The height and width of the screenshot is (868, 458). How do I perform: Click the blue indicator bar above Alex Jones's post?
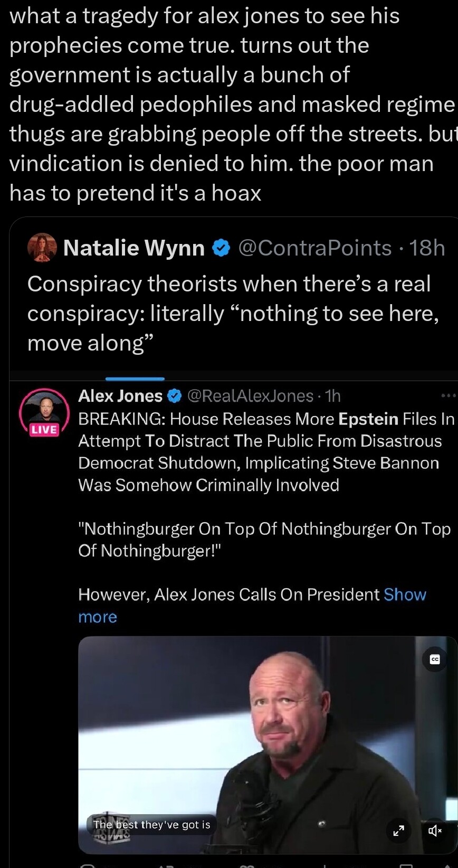tap(135, 379)
